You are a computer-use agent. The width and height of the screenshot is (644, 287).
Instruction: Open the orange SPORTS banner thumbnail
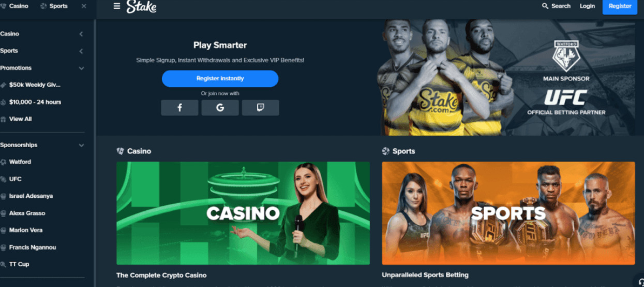point(508,213)
